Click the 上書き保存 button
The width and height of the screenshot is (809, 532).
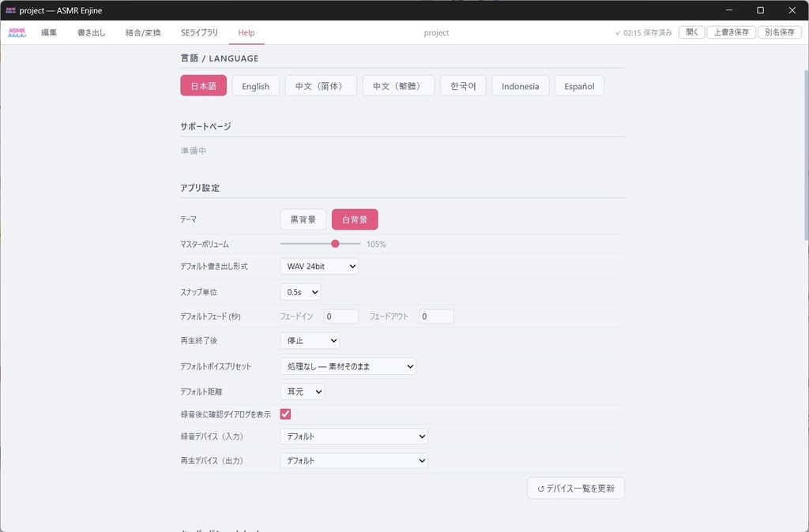coord(731,32)
